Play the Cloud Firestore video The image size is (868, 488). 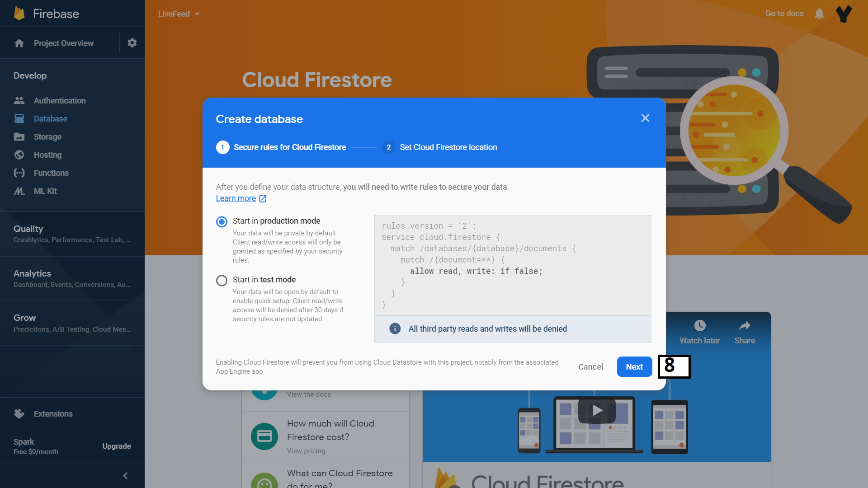point(597,410)
